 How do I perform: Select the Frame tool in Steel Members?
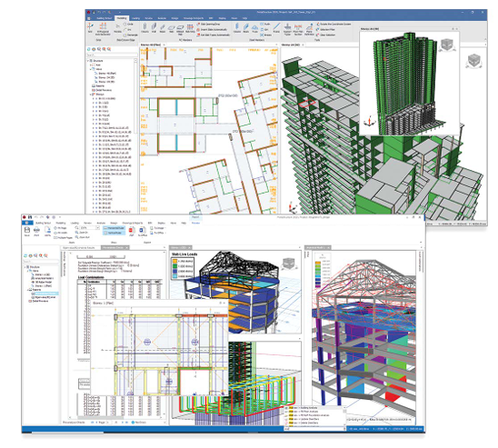276,28
